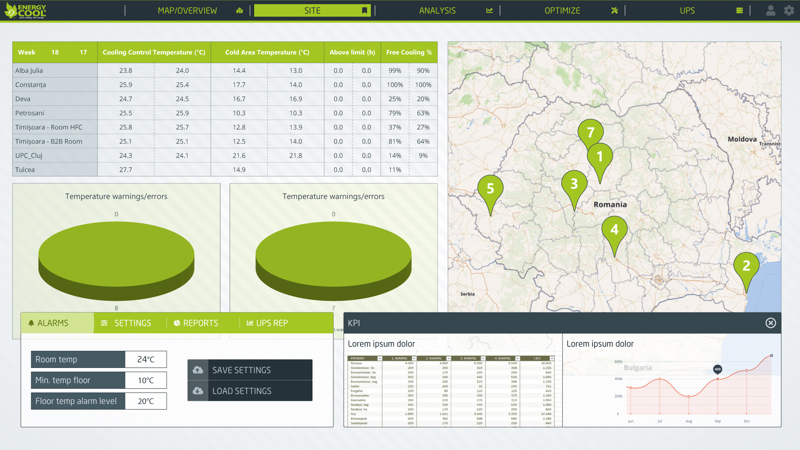Image resolution: width=800 pixels, height=450 pixels.
Task: Open the settings gear icon
Action: click(789, 11)
